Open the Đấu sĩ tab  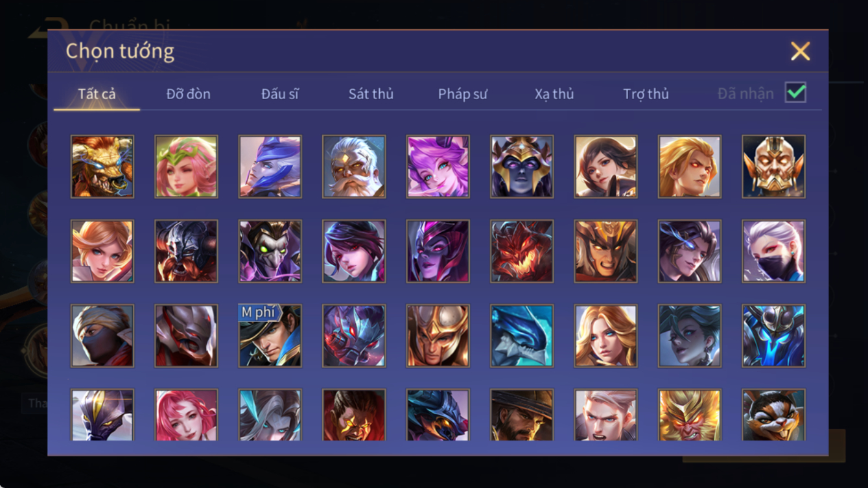click(279, 94)
